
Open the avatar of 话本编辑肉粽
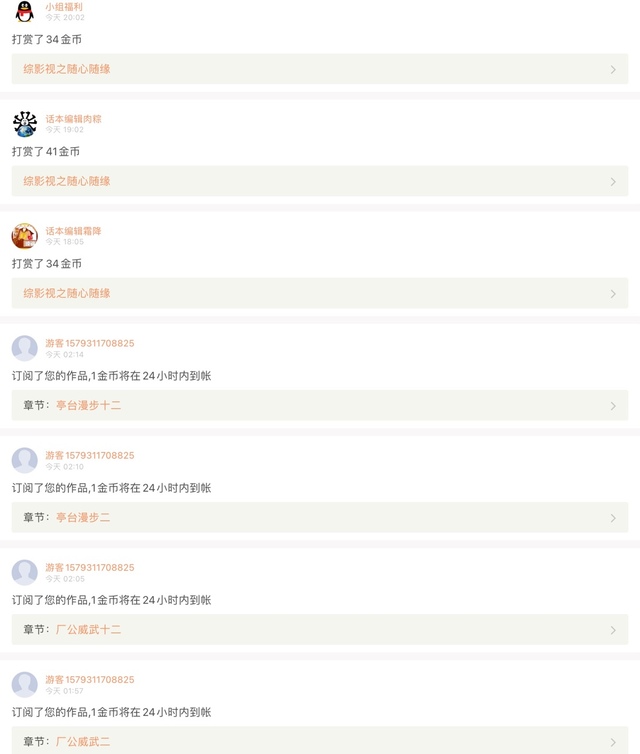coord(25,124)
